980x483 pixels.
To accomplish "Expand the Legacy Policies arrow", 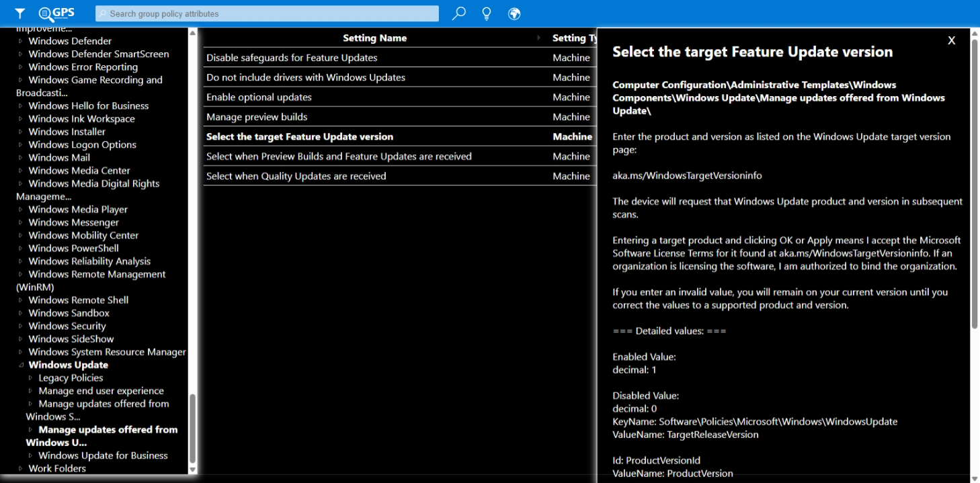I will tap(31, 378).
